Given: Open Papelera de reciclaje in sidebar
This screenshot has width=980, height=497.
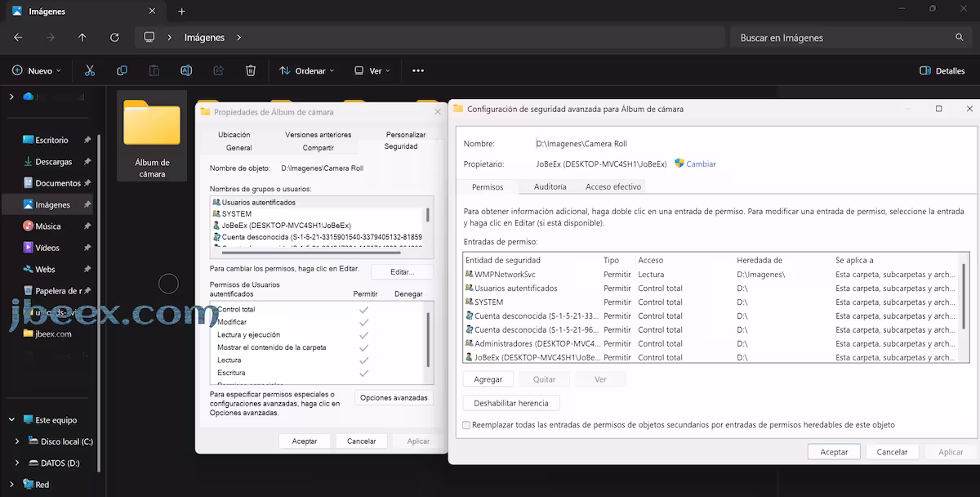Looking at the screenshot, I should (x=57, y=290).
